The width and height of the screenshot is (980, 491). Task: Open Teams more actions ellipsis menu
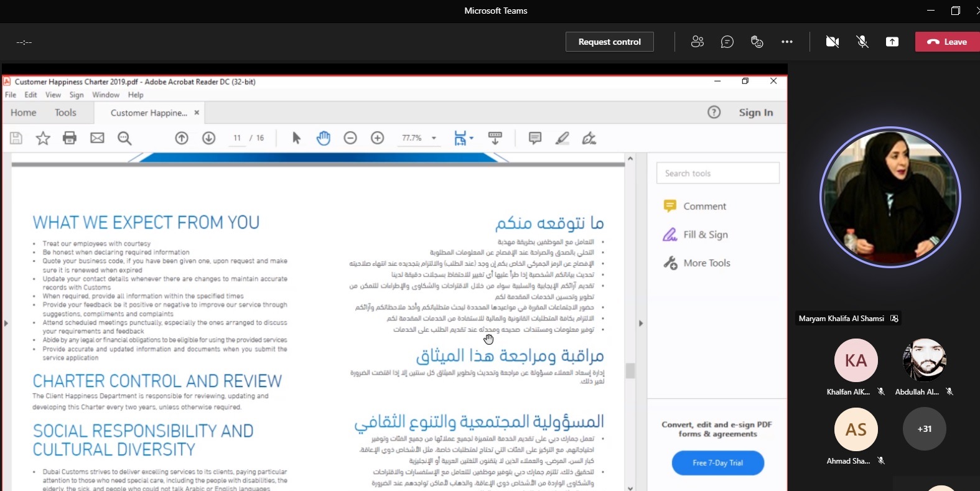point(787,42)
